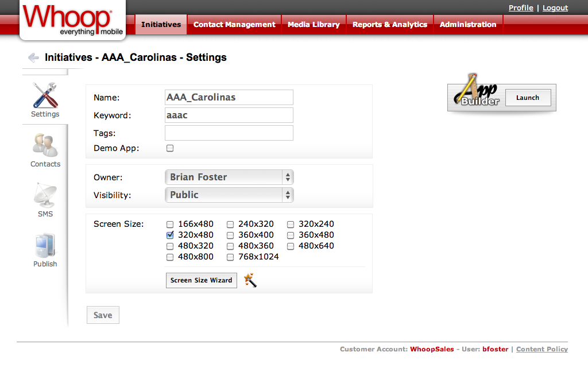Check the 480x320 screen size
588x387 pixels.
(170, 246)
